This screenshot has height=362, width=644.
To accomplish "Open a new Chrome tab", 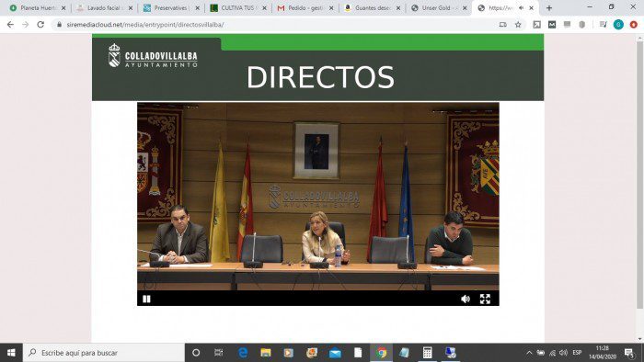I will pyautogui.click(x=549, y=7).
